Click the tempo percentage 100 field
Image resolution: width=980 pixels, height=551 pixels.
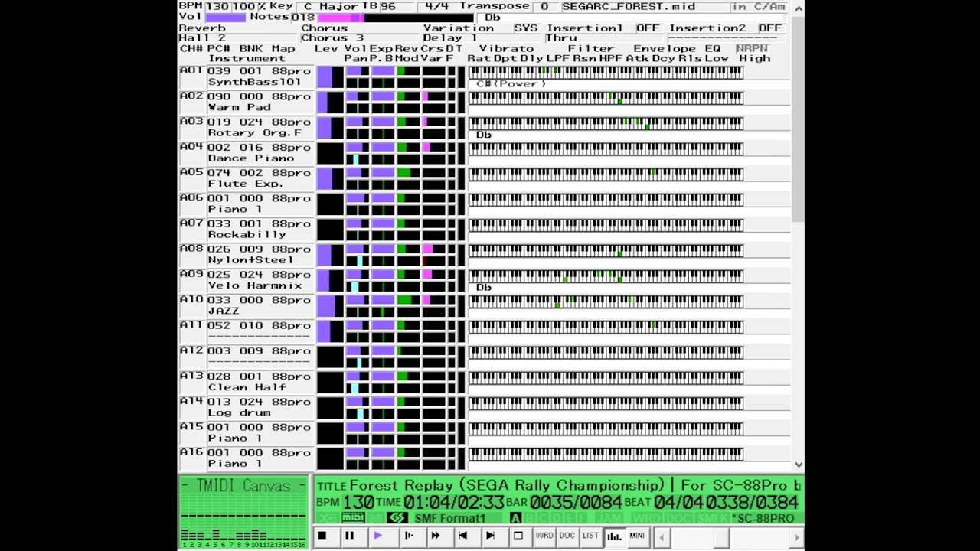tap(243, 6)
